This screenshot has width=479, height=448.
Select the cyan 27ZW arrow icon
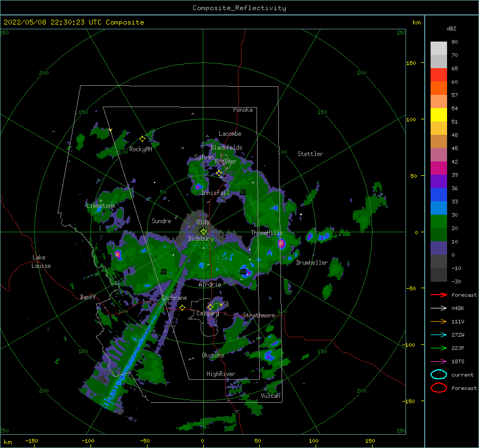(439, 335)
